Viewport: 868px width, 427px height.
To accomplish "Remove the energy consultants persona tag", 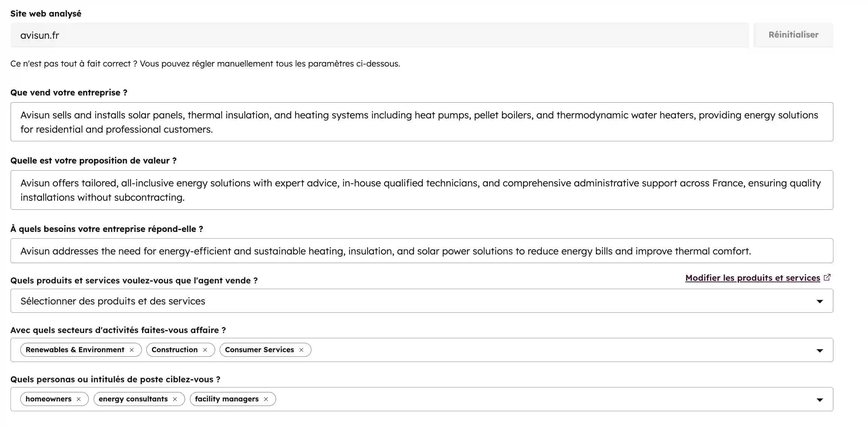I will point(175,399).
